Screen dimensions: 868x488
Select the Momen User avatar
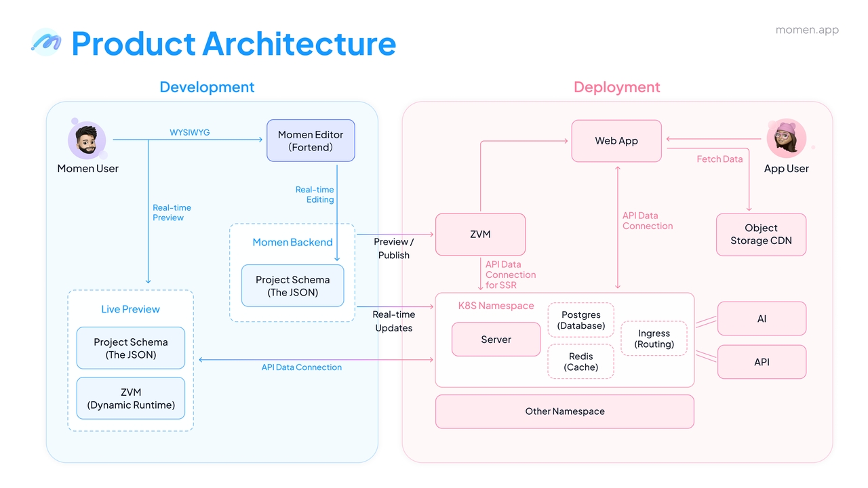[87, 140]
